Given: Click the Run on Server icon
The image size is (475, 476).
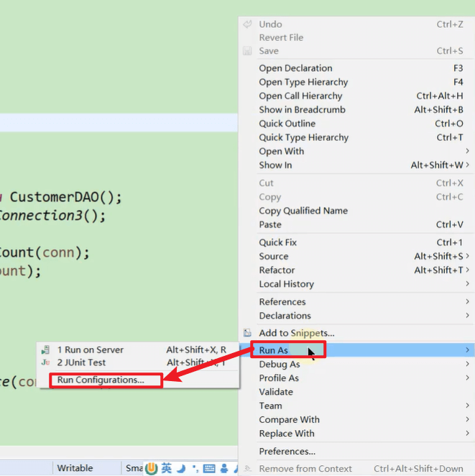Looking at the screenshot, I should pyautogui.click(x=45, y=349).
